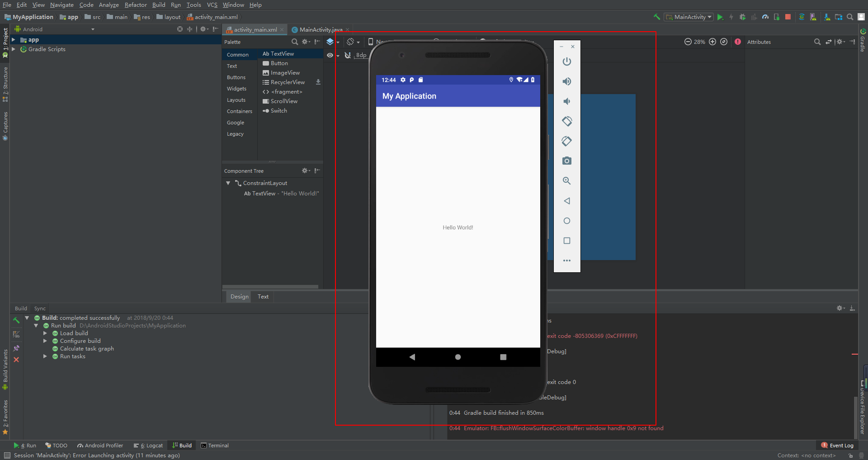The image size is (868, 460).
Task: Take emulator screenshot with camera icon
Action: click(567, 161)
